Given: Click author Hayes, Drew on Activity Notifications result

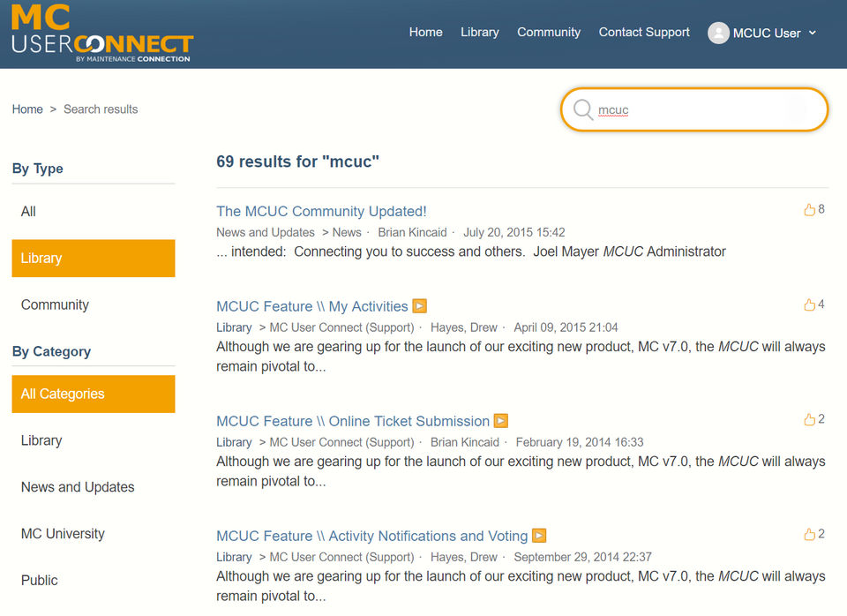Looking at the screenshot, I should coord(463,557).
